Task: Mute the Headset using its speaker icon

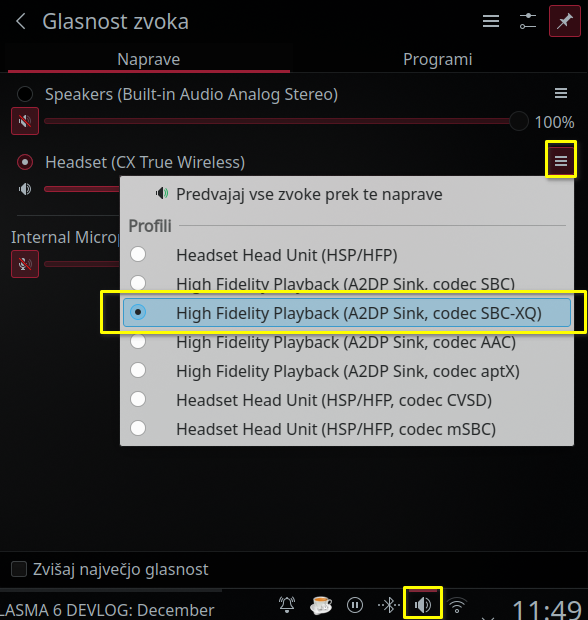Action: point(25,189)
